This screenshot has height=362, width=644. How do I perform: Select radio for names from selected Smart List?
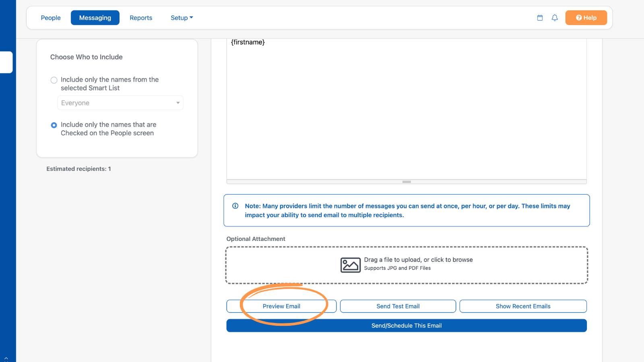click(x=54, y=80)
